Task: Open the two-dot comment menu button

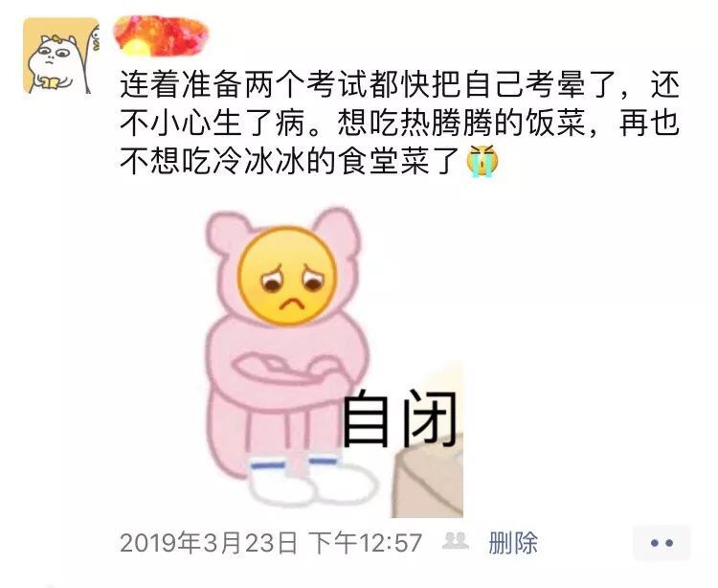Action: [x=662, y=543]
